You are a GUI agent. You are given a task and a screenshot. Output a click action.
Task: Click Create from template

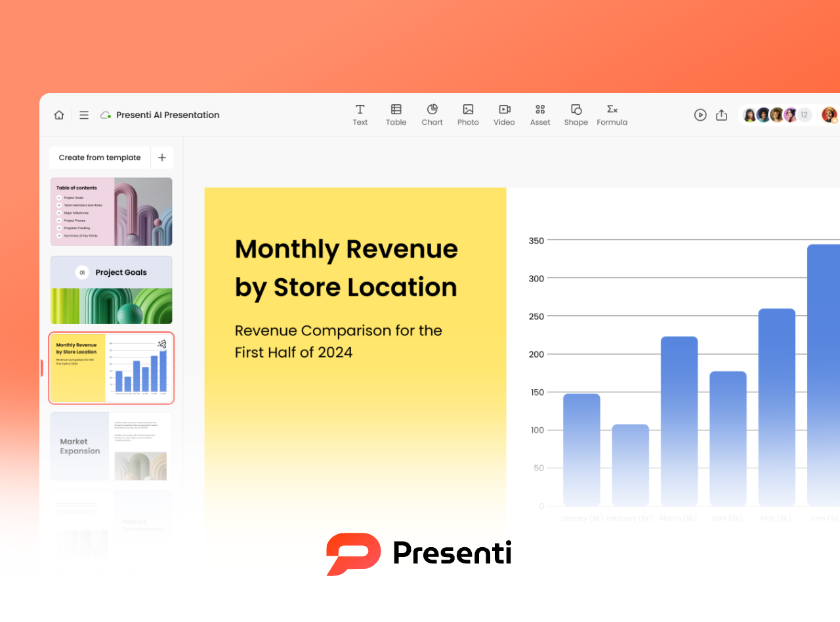[99, 157]
